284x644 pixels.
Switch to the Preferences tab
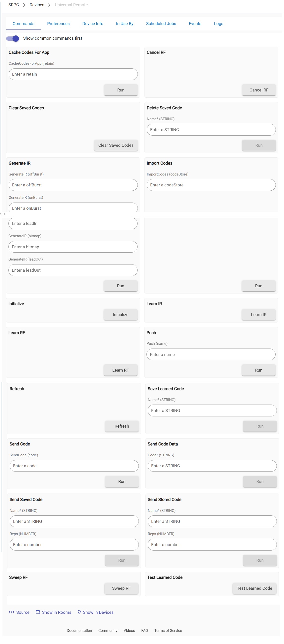click(58, 24)
